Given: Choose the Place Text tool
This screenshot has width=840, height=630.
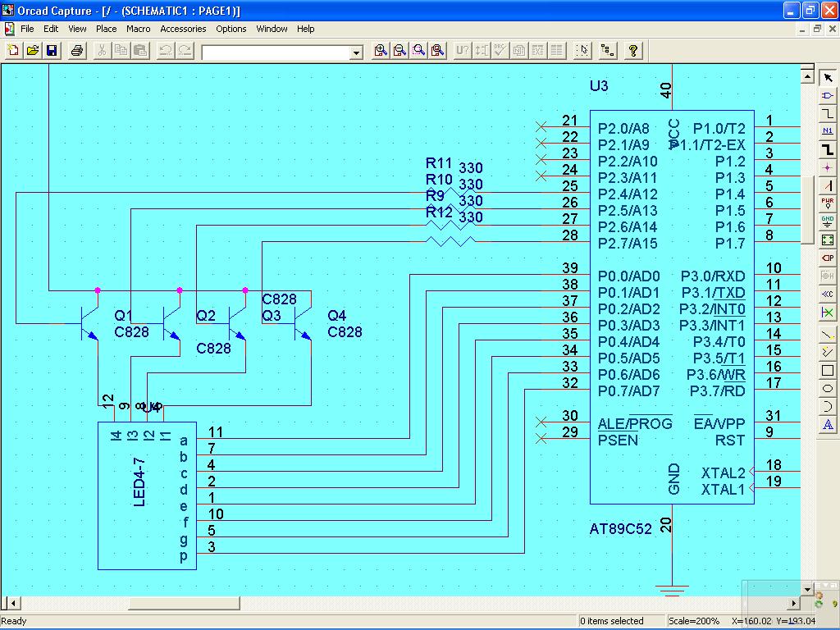Looking at the screenshot, I should (828, 424).
